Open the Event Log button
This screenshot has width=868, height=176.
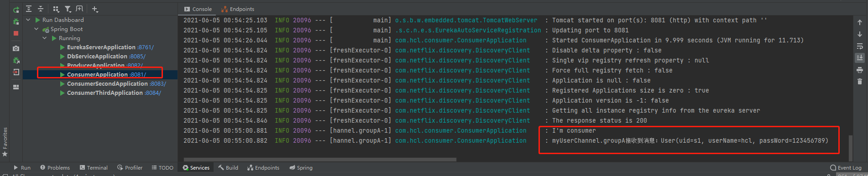click(846, 168)
